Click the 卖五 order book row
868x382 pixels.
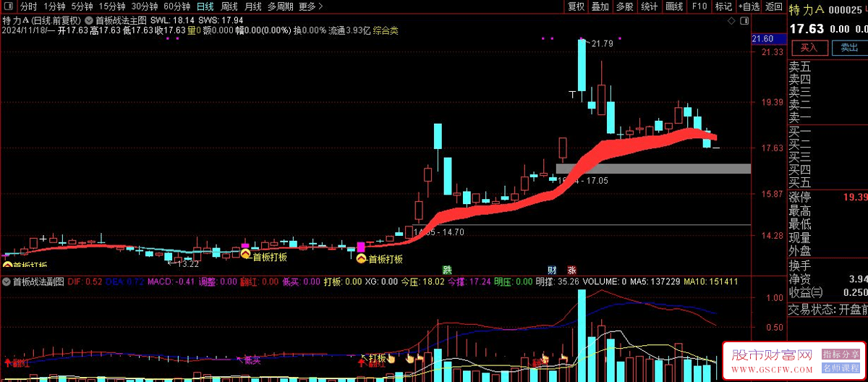pyautogui.click(x=828, y=67)
